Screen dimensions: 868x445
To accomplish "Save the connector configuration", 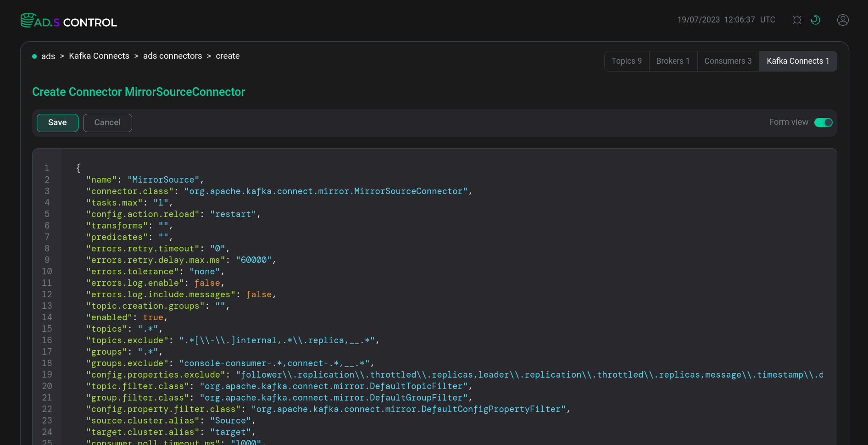I will click(57, 123).
